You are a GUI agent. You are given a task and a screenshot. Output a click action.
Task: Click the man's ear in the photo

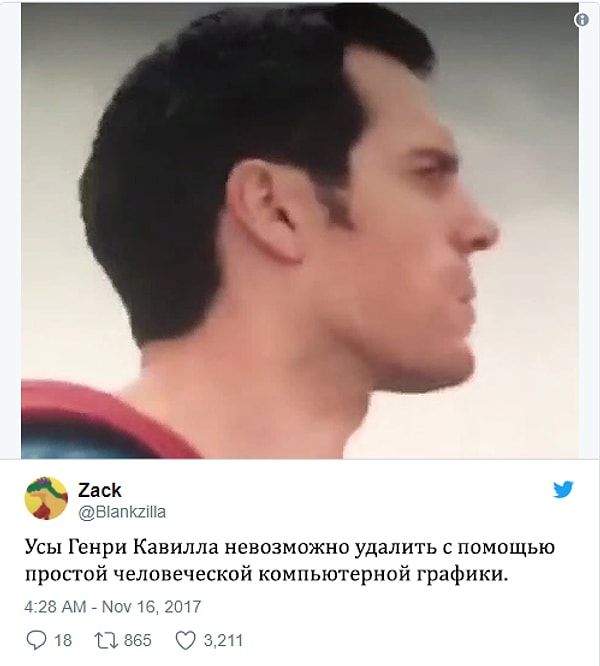coord(268,212)
